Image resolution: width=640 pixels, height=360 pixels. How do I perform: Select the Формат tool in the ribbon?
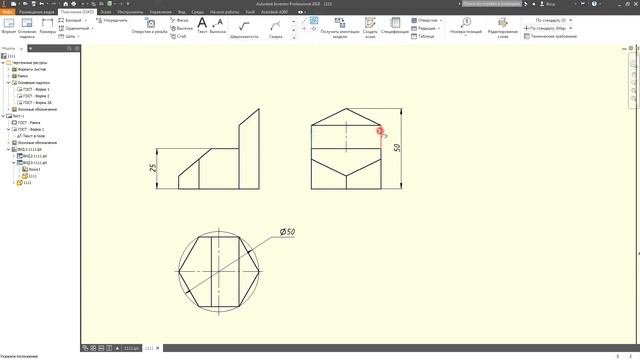point(9,27)
